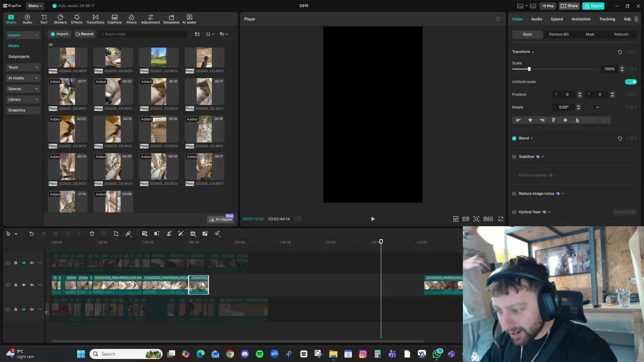This screenshot has width=644, height=362.
Task: Uncheck the Blend checkbox
Action: click(x=514, y=138)
